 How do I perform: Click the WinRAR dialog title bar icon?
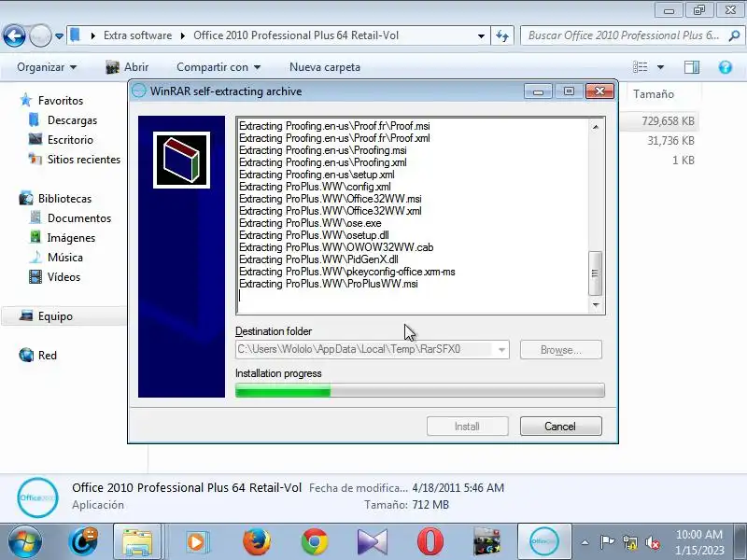138,91
